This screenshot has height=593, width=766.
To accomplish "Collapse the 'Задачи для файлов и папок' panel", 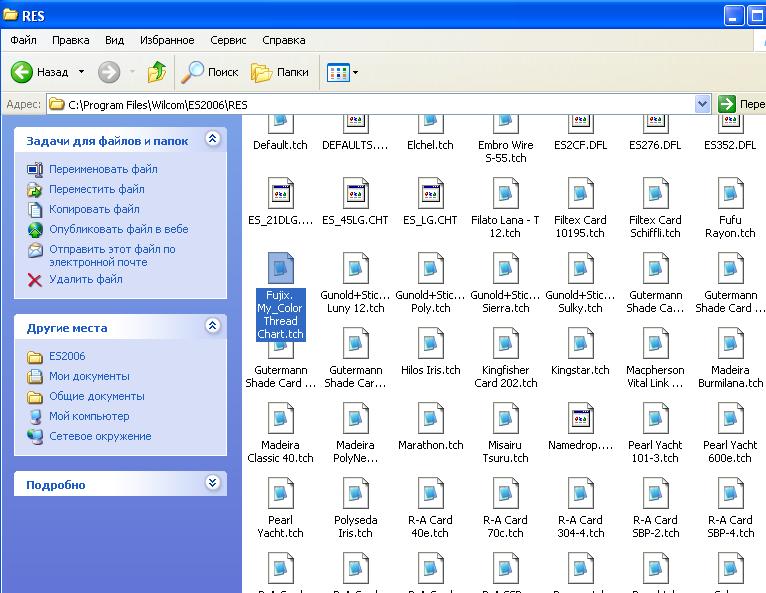I will click(212, 140).
